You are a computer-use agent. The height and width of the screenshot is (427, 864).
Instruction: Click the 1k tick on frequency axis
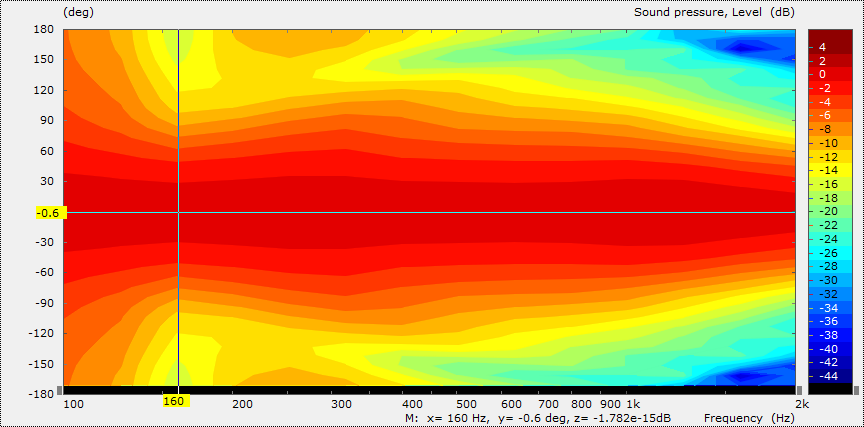click(x=633, y=405)
